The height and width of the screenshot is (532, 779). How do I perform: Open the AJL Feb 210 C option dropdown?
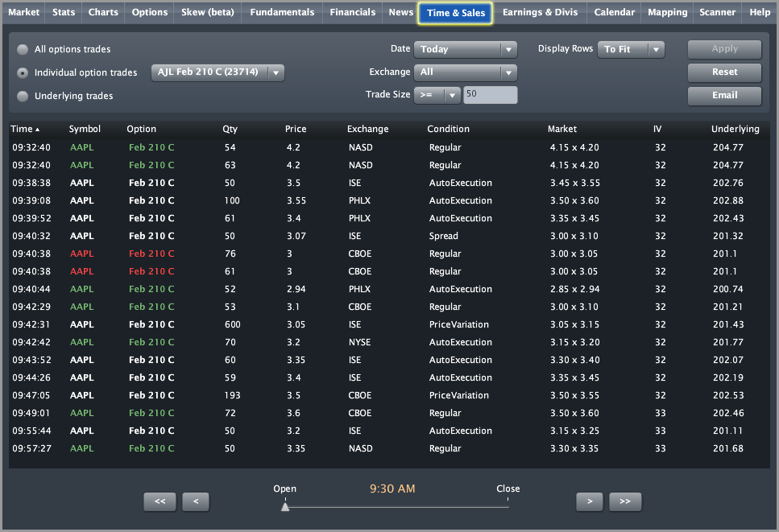click(x=218, y=72)
